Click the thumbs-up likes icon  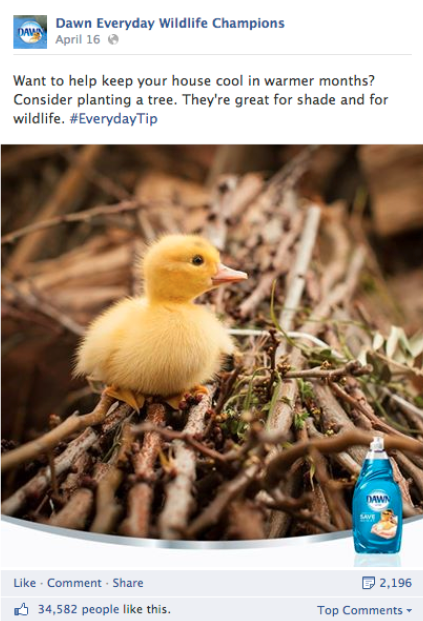[x=21, y=609]
